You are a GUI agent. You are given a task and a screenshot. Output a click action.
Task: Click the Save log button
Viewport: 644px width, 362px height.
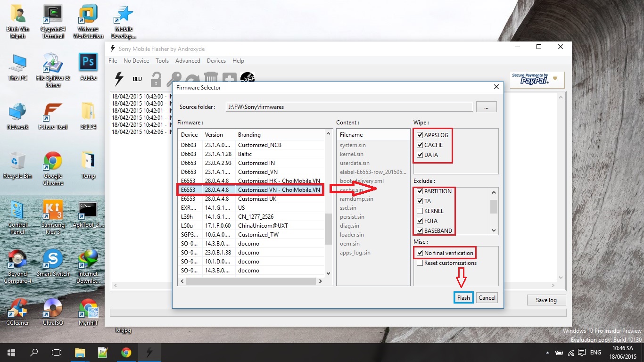coord(546,300)
